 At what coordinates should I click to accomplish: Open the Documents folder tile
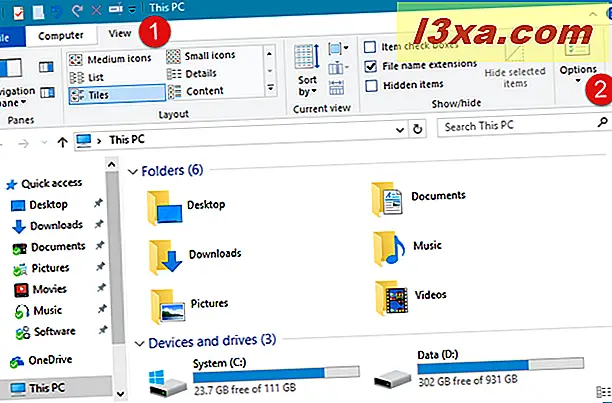click(418, 199)
